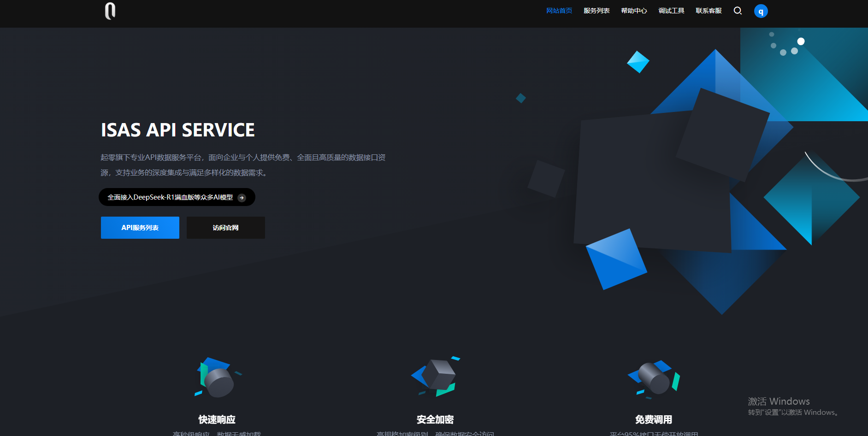Click the blue API服务列表 button
868x436 pixels.
140,228
